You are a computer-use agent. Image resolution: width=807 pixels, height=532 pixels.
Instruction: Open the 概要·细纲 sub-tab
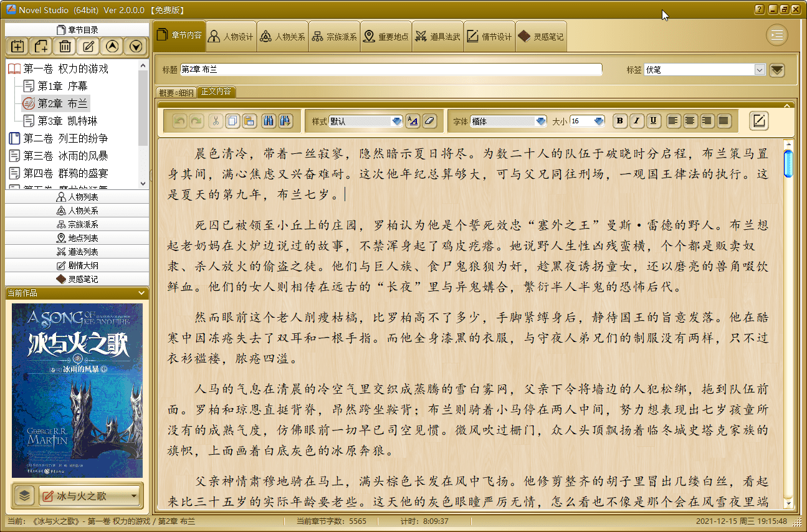pos(176,92)
